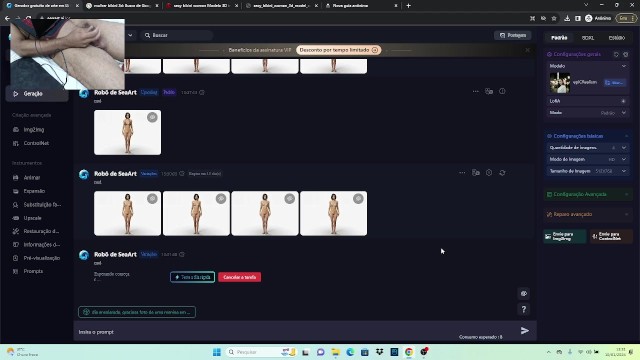Click the Buscar search field

click(x=176, y=36)
